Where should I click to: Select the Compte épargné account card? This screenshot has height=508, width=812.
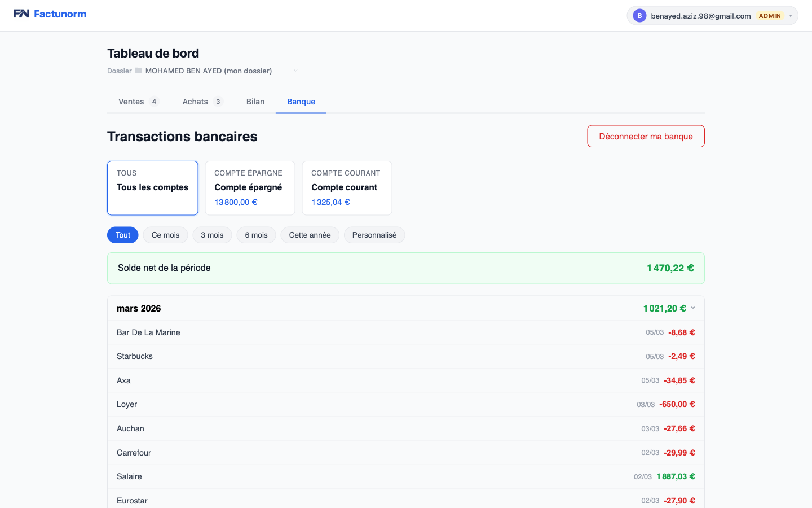[x=250, y=188]
